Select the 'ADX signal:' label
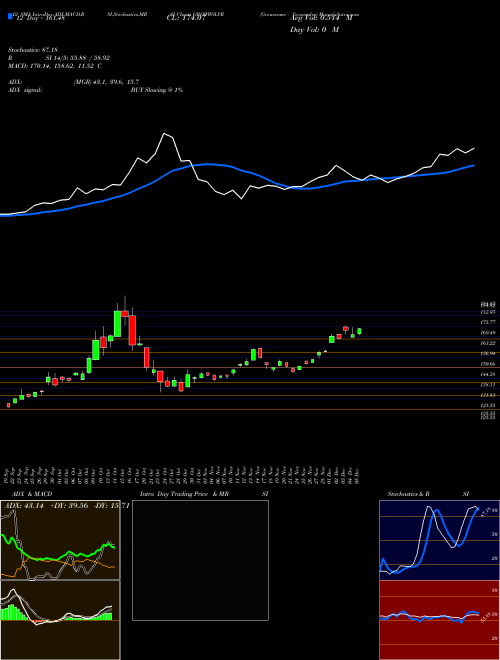Screen dimensions: 500x660 25,90
